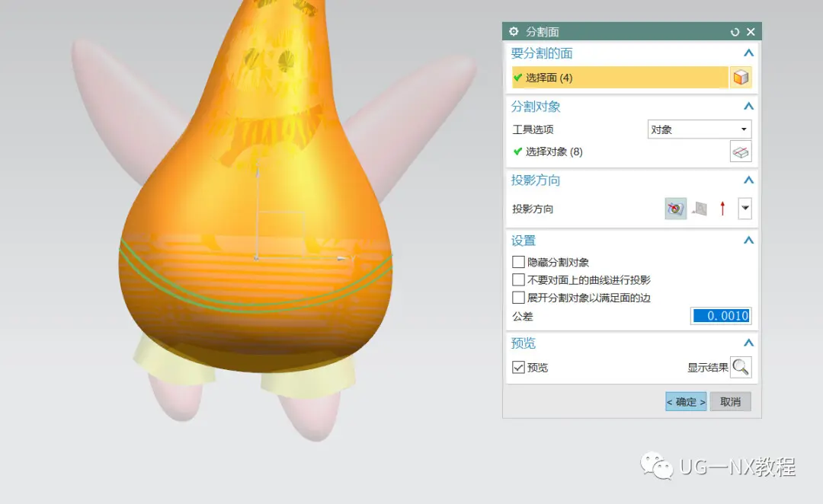Toggle the 隐藏分割对象 checkbox

[x=518, y=262]
